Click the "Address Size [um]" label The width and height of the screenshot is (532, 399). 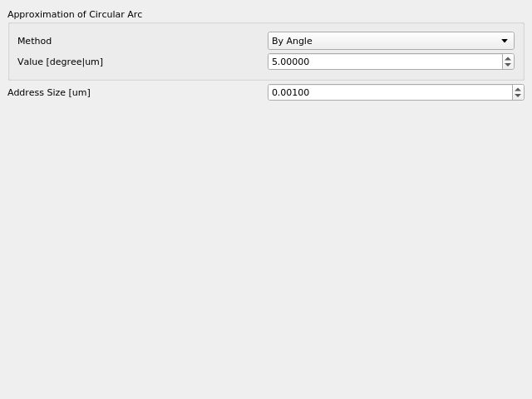point(49,92)
